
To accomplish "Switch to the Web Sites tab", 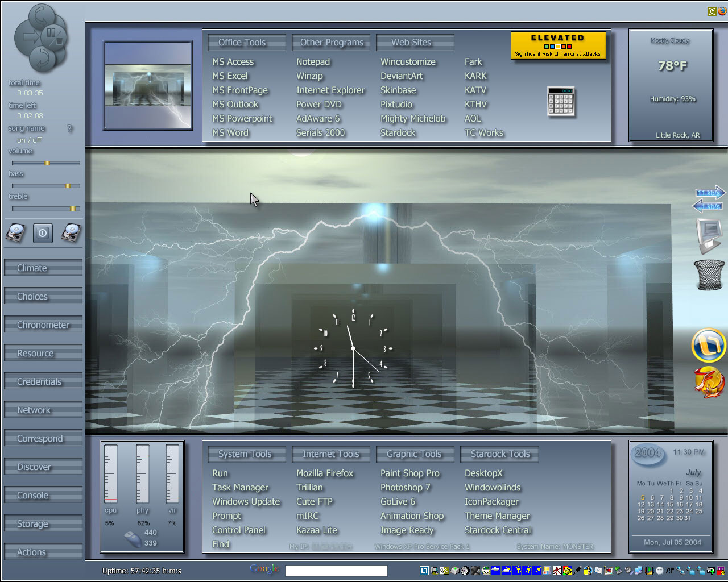I will click(415, 43).
